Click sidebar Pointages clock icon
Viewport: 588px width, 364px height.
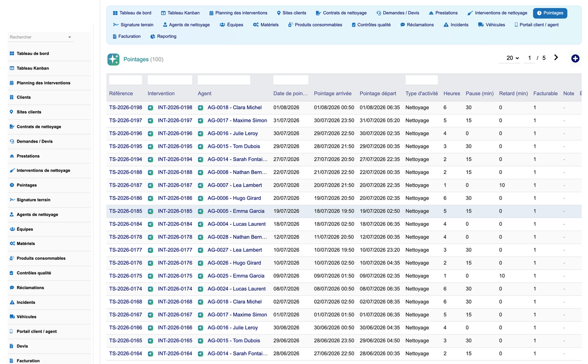12,185
